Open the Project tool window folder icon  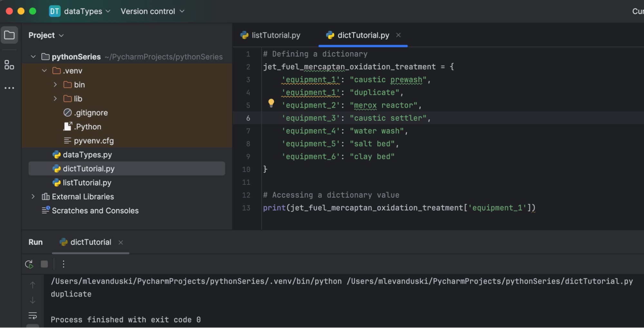9,35
